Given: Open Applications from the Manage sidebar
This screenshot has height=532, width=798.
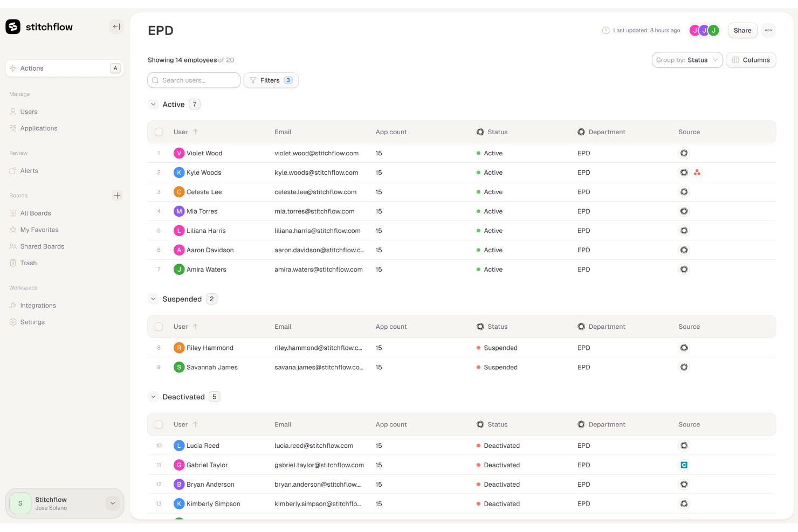Looking at the screenshot, I should click(38, 128).
